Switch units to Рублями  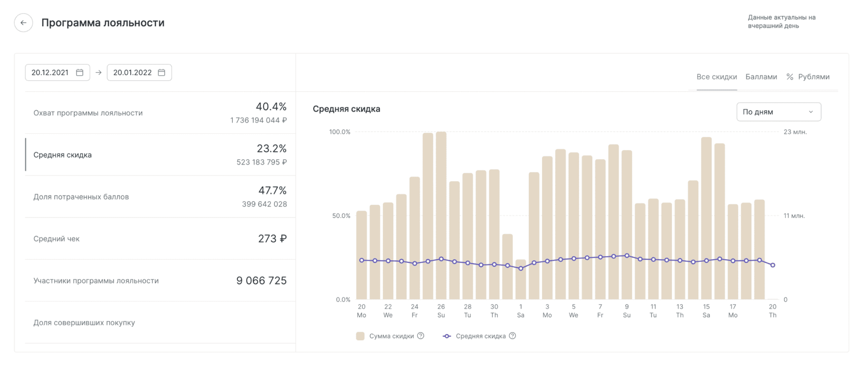(813, 77)
